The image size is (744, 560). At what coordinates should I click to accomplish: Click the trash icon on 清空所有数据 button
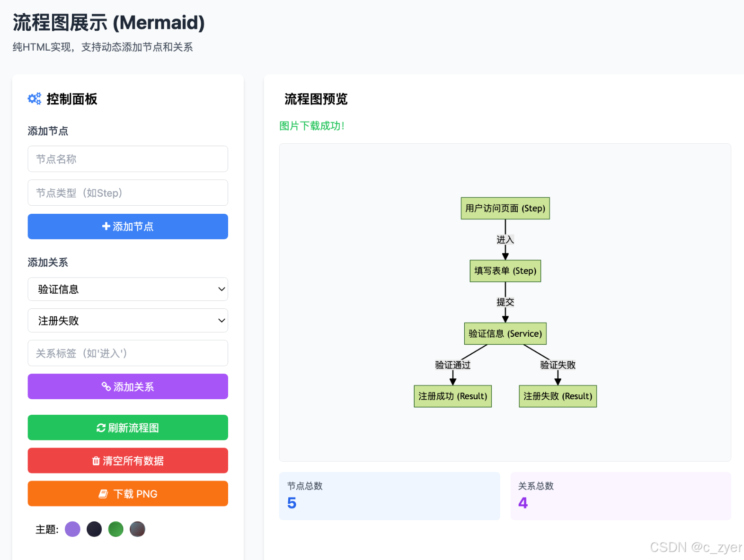click(x=96, y=461)
